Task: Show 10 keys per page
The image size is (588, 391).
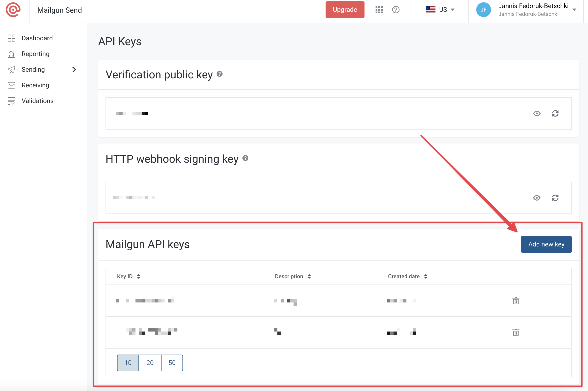Action: (128, 363)
